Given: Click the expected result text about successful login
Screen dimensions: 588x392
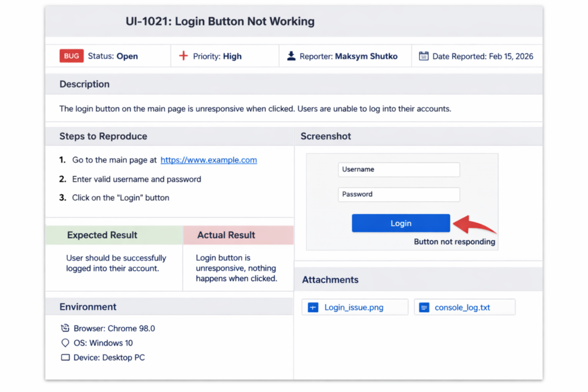Looking at the screenshot, I should click(x=116, y=263).
